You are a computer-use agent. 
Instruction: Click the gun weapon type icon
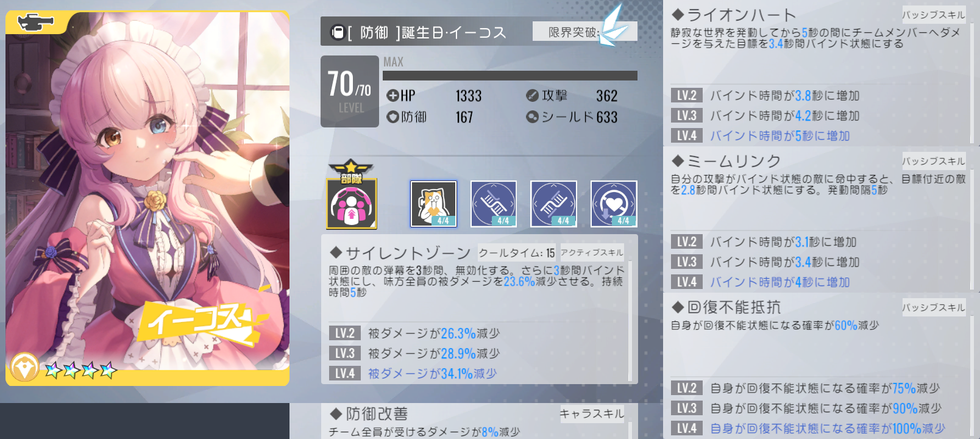coord(34,23)
